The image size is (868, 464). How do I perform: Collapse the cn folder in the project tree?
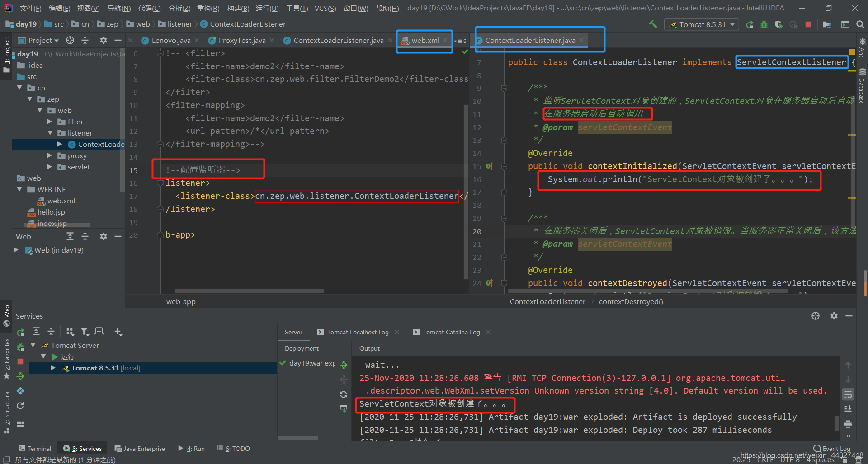(x=19, y=88)
